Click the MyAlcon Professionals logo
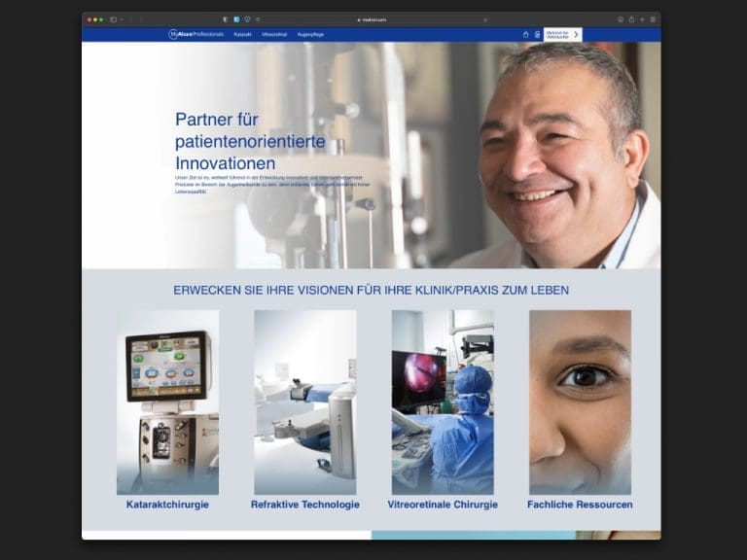Viewport: 747px width, 560px height. [x=196, y=34]
